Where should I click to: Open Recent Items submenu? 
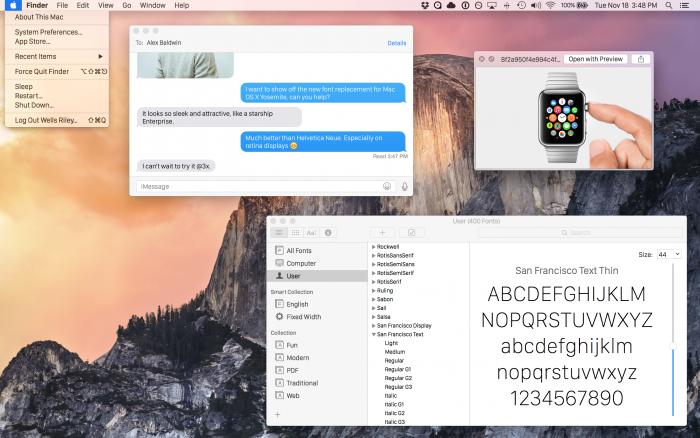coord(57,56)
